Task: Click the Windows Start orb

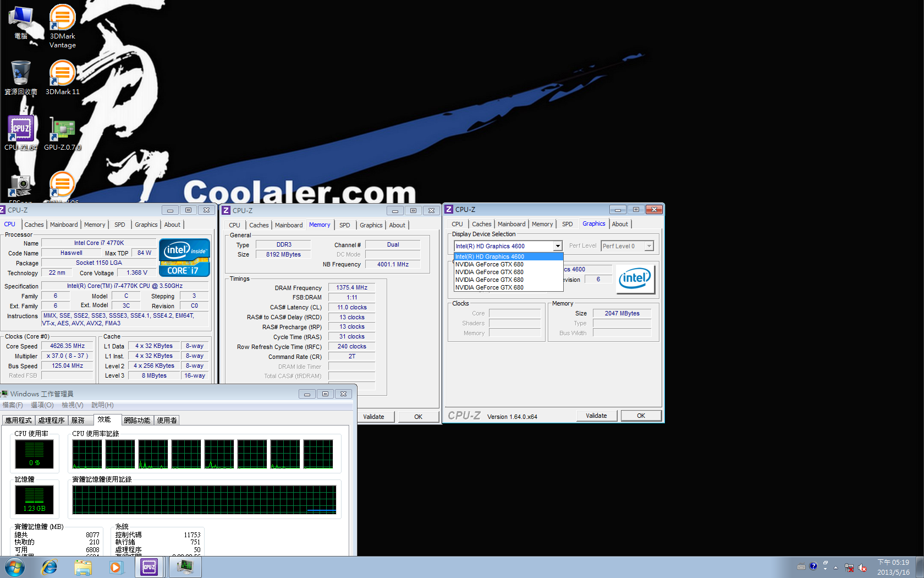Action: pyautogui.click(x=14, y=567)
